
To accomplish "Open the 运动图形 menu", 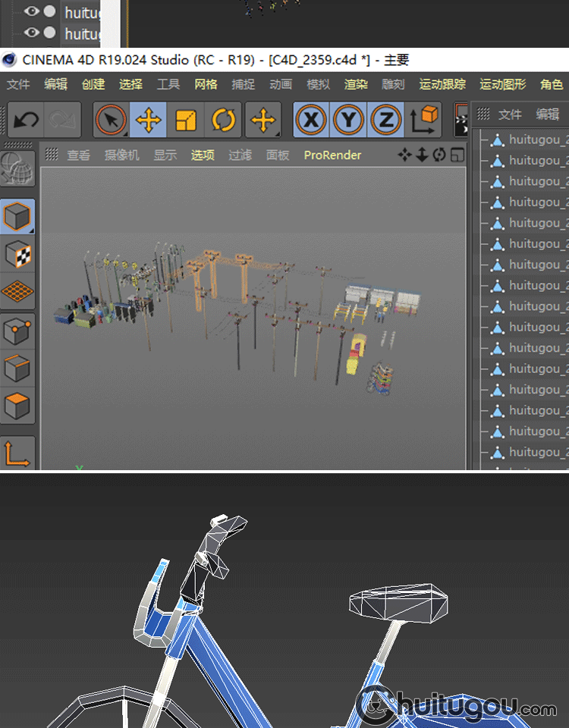I will pyautogui.click(x=502, y=84).
